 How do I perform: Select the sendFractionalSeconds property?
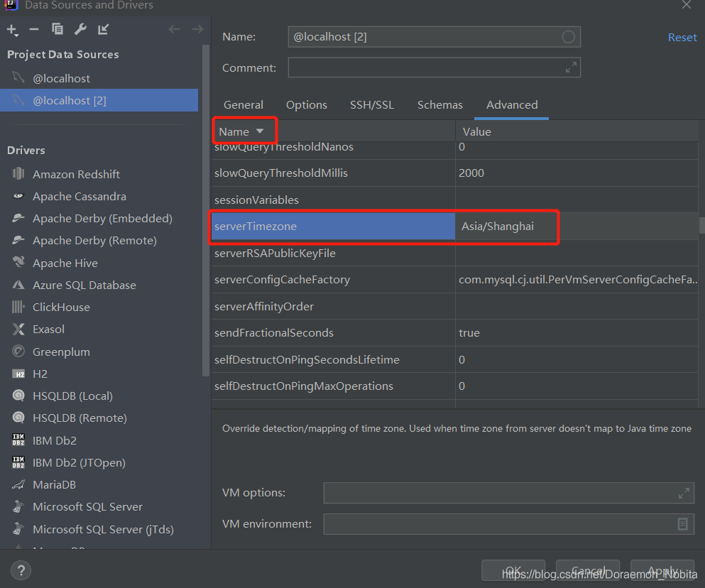pos(334,333)
